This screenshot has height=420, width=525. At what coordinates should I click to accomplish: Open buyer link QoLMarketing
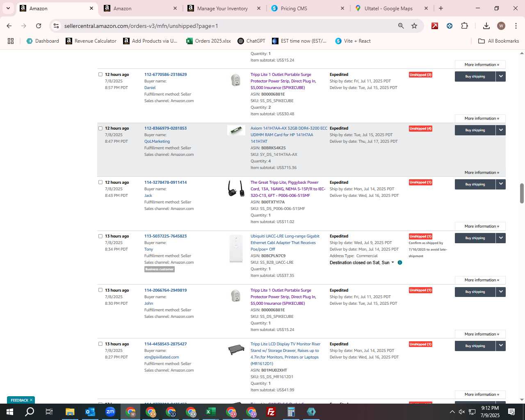157,141
